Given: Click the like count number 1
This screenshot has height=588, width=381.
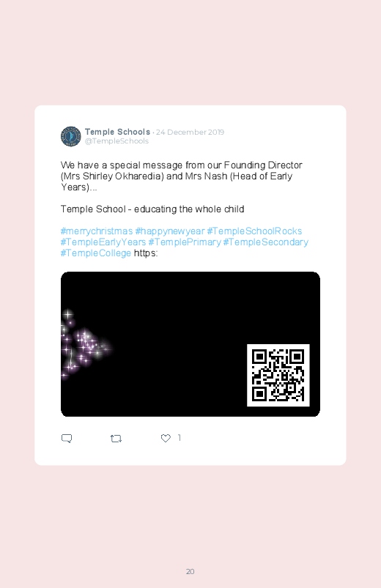Looking at the screenshot, I should [x=180, y=438].
